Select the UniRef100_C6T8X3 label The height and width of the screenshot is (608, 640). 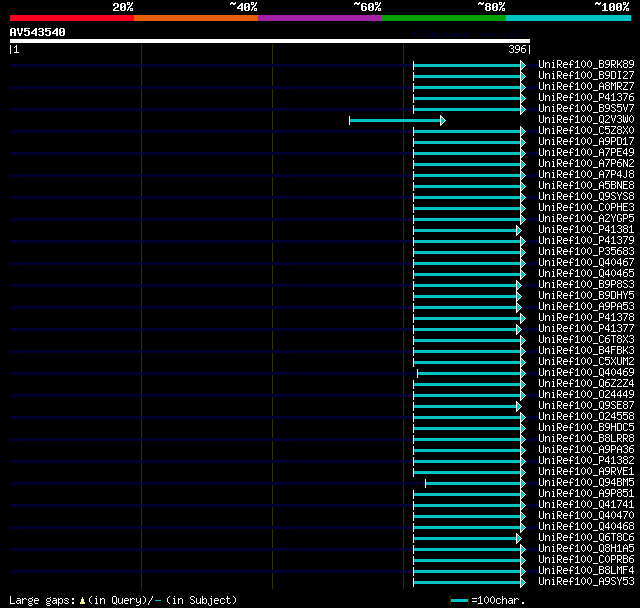(586, 340)
